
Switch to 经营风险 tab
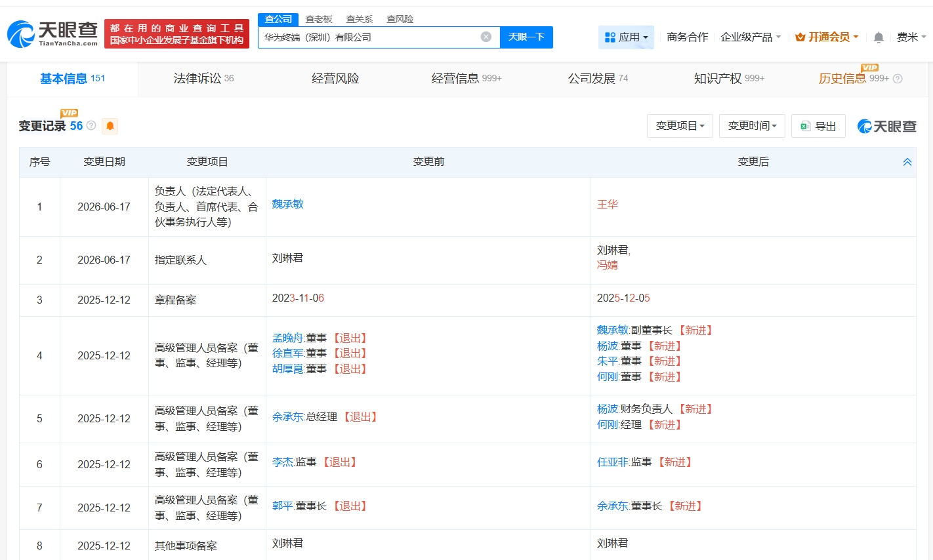point(335,79)
